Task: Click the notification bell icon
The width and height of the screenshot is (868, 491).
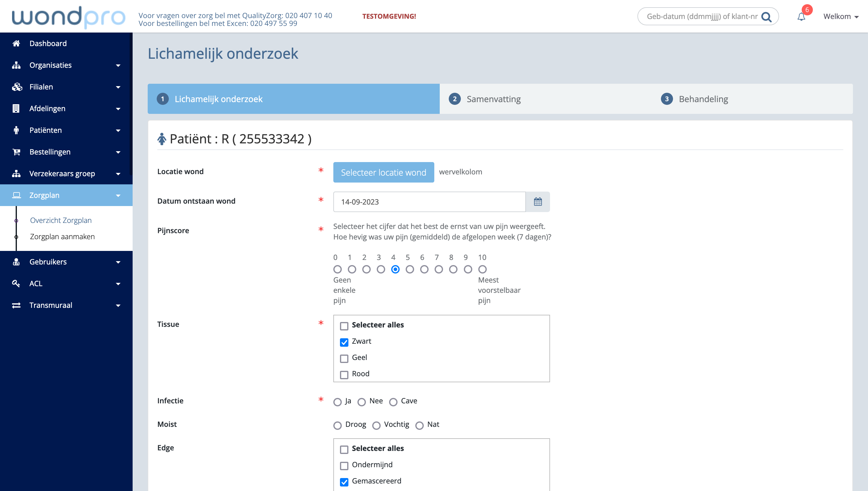Action: tap(801, 17)
